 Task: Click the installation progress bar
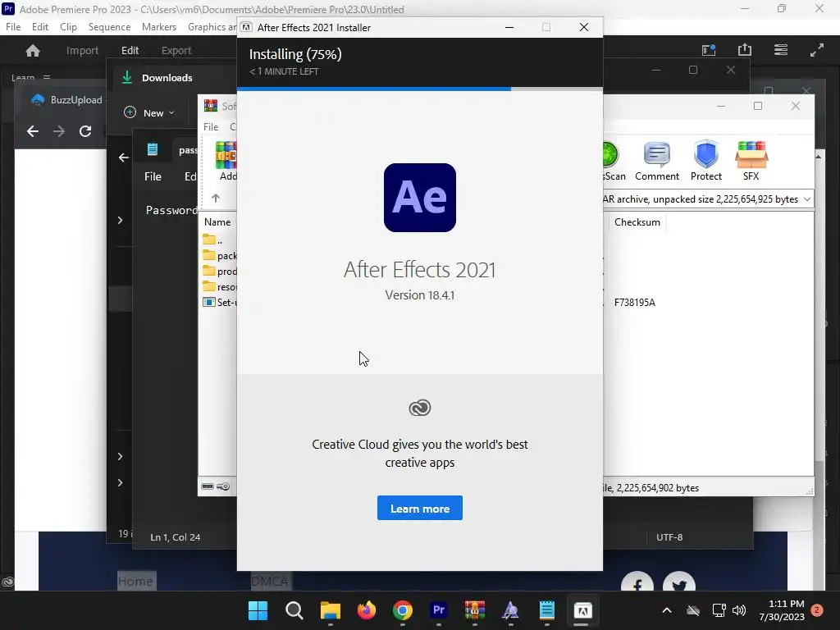[x=419, y=89]
